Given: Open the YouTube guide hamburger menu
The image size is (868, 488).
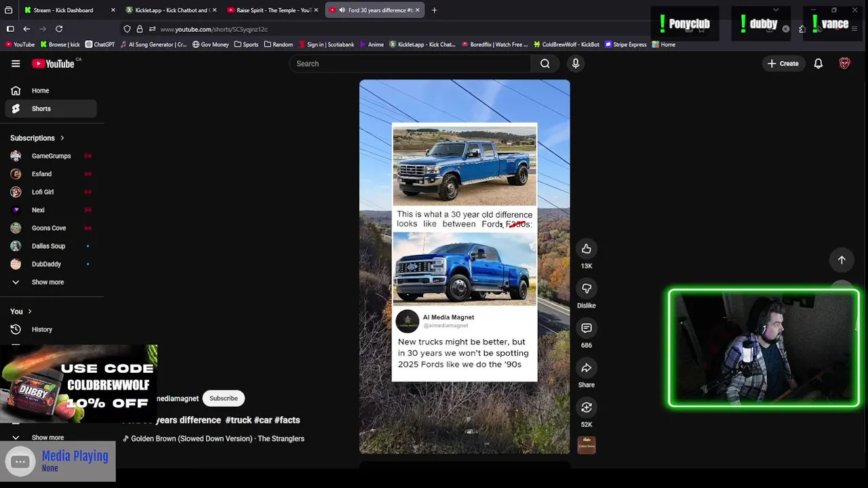Looking at the screenshot, I should point(16,64).
